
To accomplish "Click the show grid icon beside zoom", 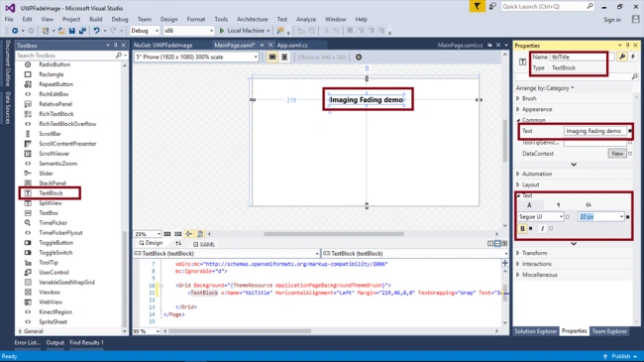I will tap(167, 234).
